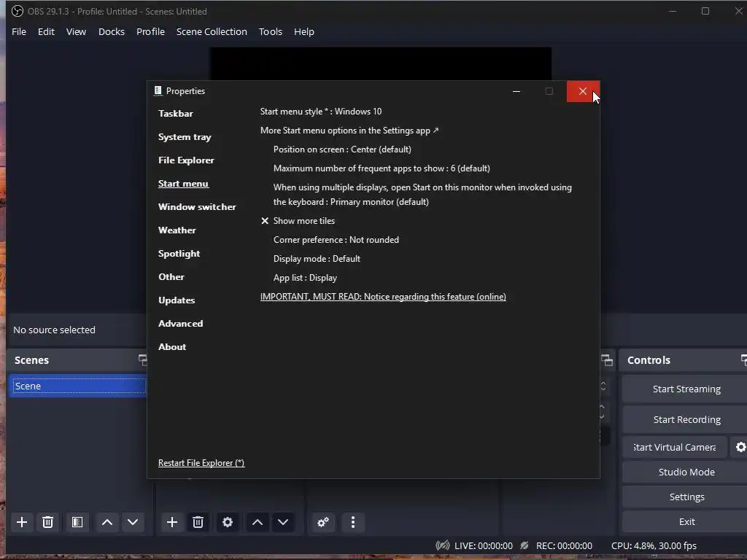Screen dimensions: 747x560
Task: Undock the panel left of Controls
Action: point(607,360)
